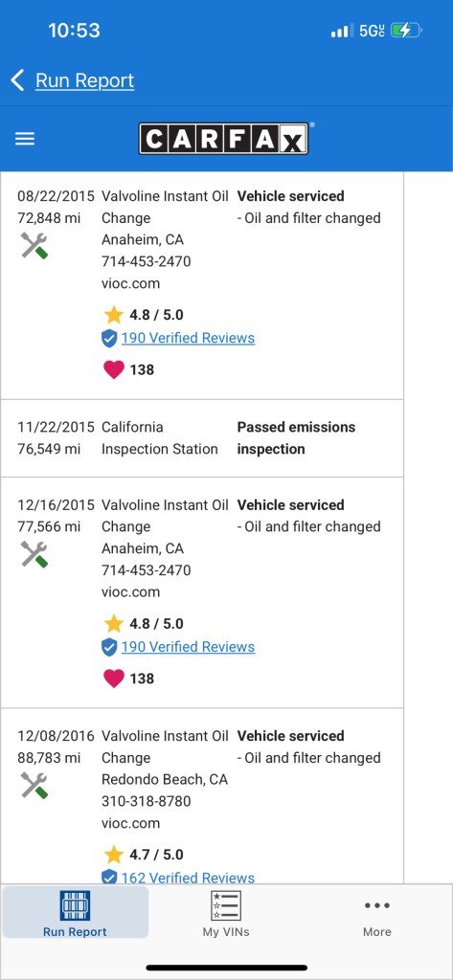Call 714-453-2470 from first service entry

pyautogui.click(x=147, y=261)
